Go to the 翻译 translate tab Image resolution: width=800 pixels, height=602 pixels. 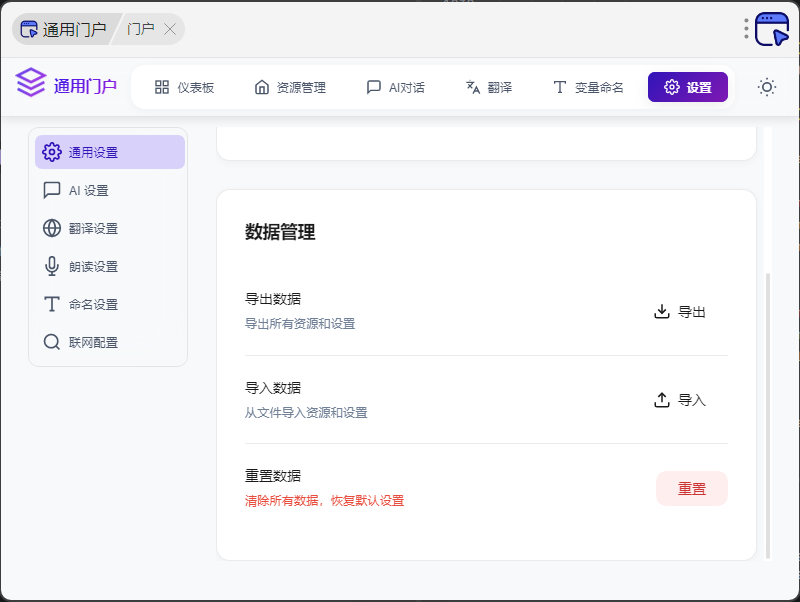coord(489,87)
